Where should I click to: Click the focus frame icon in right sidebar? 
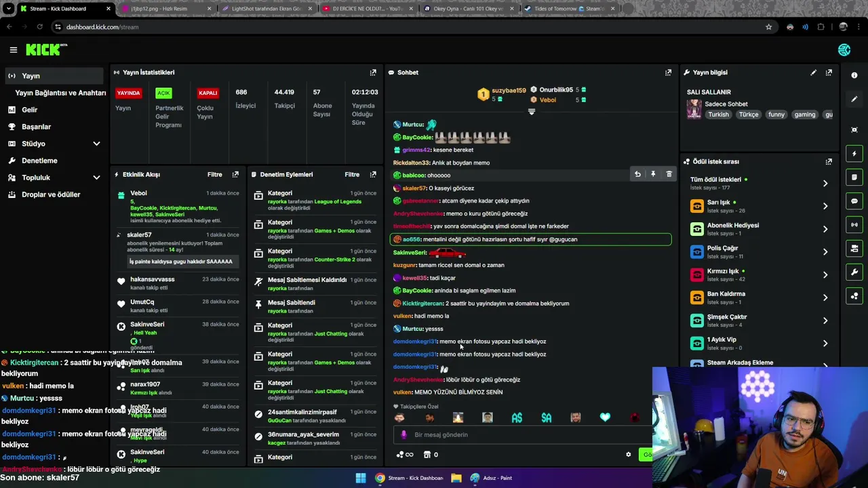point(854,129)
